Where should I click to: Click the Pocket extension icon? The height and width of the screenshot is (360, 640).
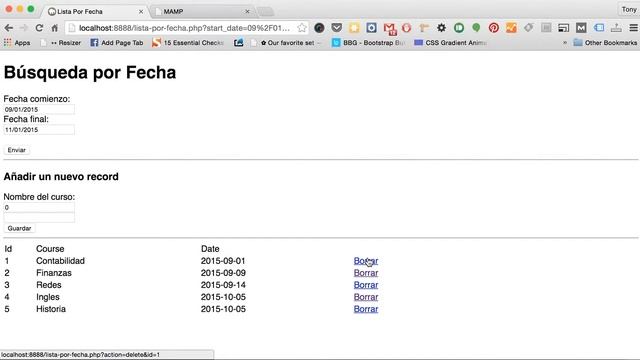click(x=337, y=28)
